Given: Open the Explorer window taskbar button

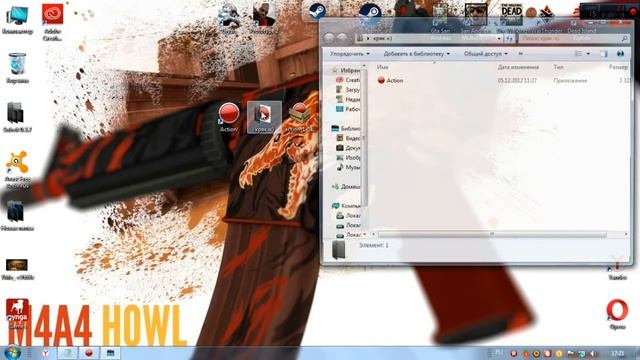Looking at the screenshot, I should tap(110, 353).
